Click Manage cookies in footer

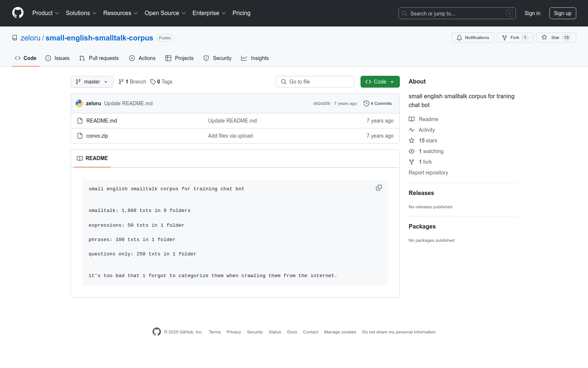coord(340,332)
